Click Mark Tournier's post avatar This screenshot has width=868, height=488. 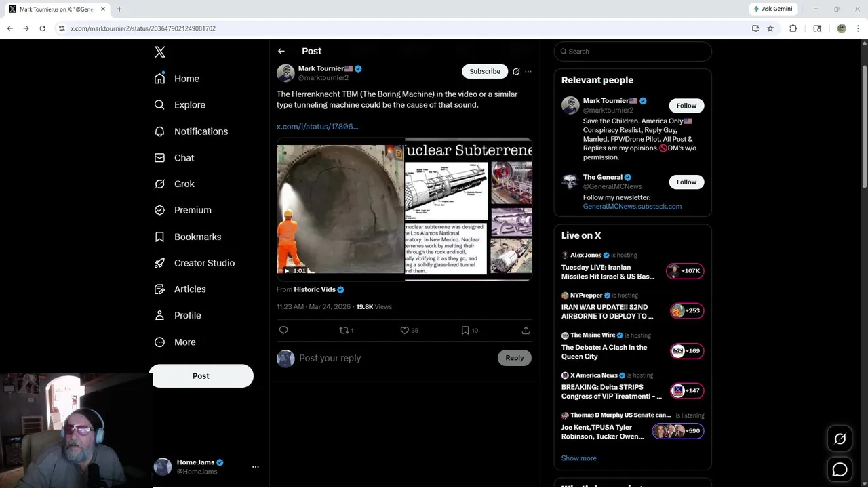285,73
